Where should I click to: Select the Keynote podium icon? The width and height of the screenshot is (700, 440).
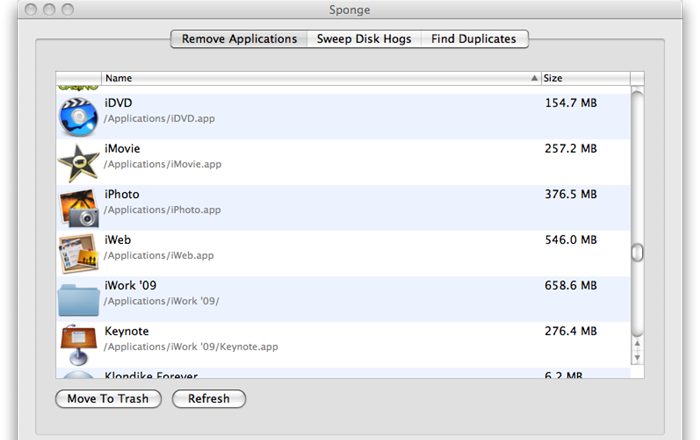(x=79, y=345)
